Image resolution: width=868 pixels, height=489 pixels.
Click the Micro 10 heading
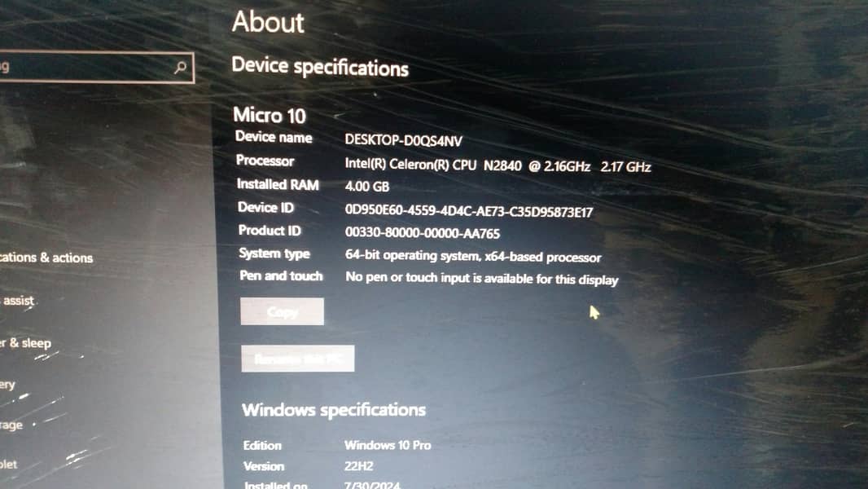pos(270,115)
